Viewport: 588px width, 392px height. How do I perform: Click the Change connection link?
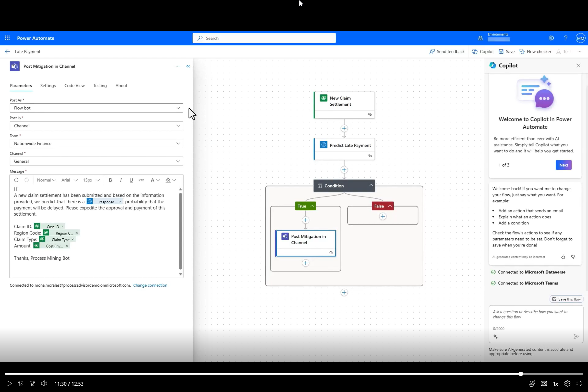tap(150, 285)
